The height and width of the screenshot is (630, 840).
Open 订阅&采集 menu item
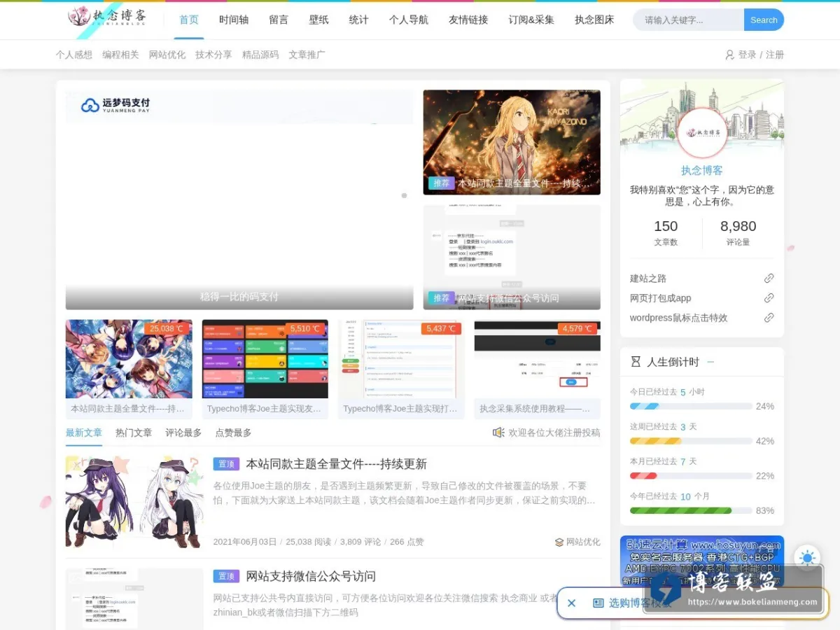[531, 20]
